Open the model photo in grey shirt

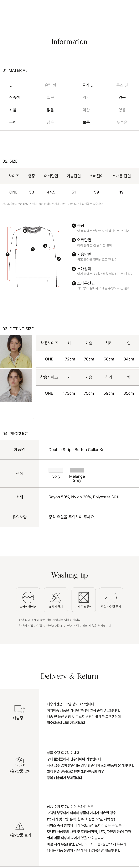coord(16,385)
